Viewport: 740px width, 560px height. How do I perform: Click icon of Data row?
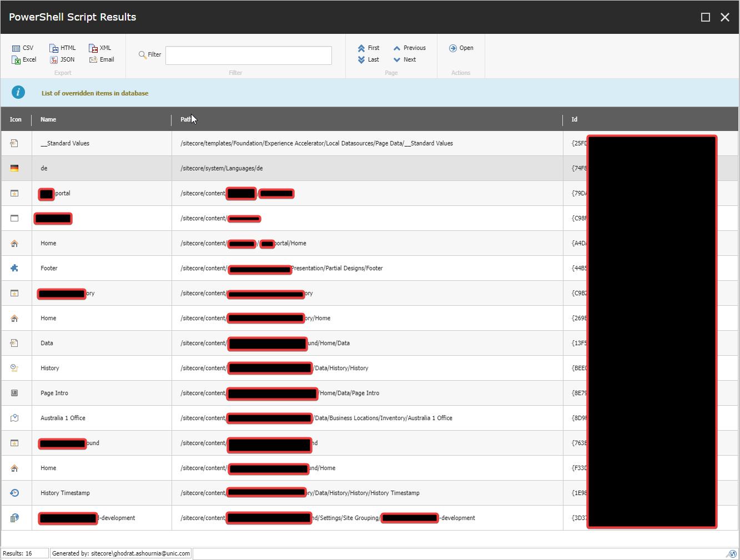point(14,343)
